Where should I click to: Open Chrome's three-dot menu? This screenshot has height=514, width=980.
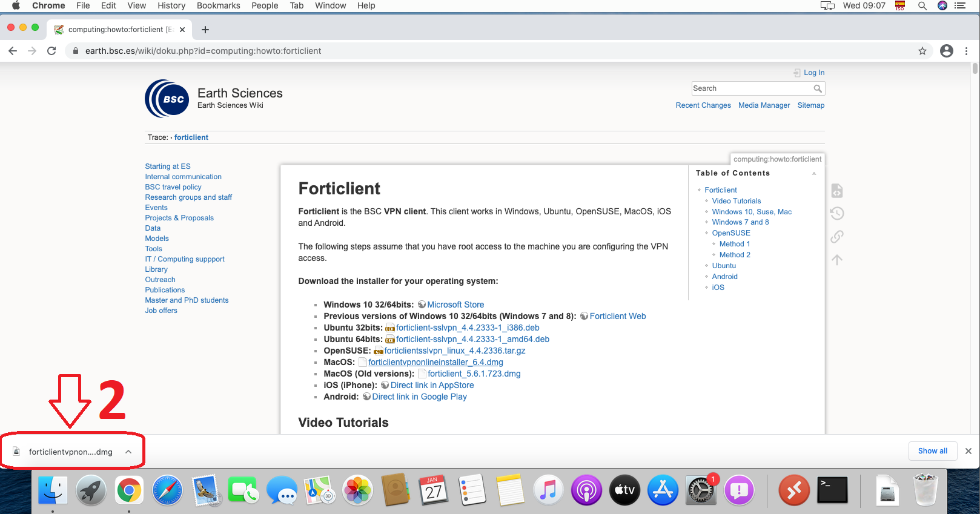[966, 51]
